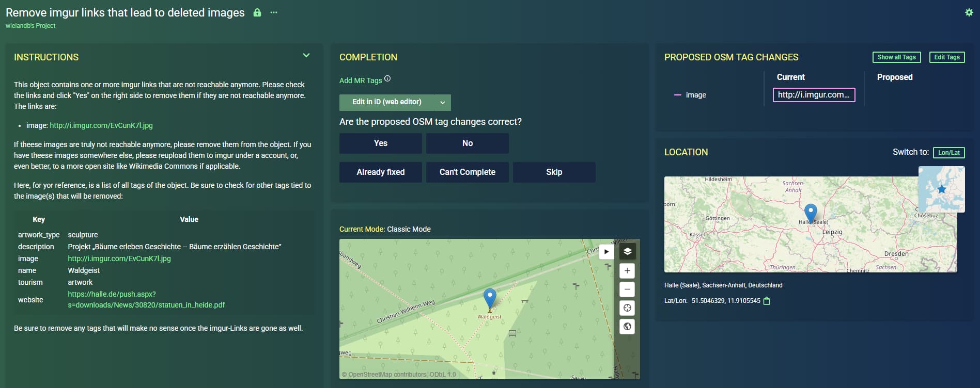The width and height of the screenshot is (980, 388).
Task: Click the play arrow button on task map
Action: pyautogui.click(x=606, y=252)
